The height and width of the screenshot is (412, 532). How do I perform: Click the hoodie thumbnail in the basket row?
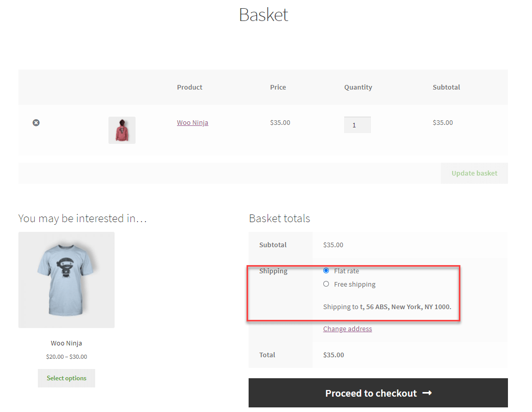tap(122, 130)
